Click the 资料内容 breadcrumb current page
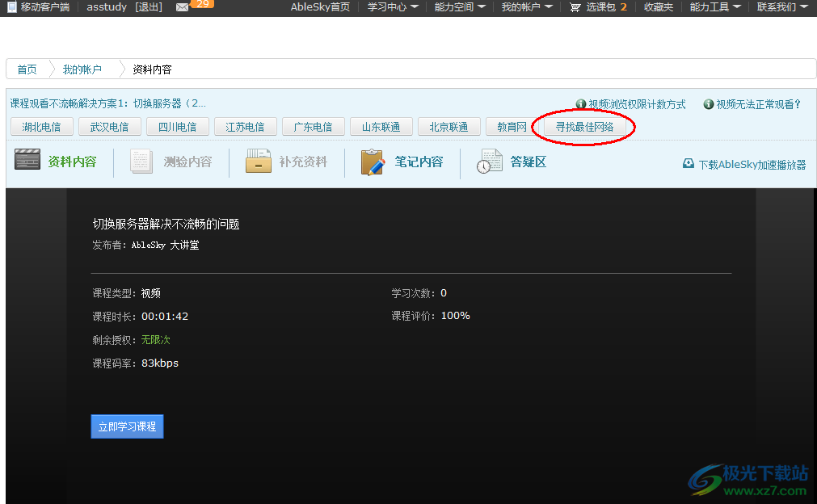817x504 pixels. [x=152, y=69]
